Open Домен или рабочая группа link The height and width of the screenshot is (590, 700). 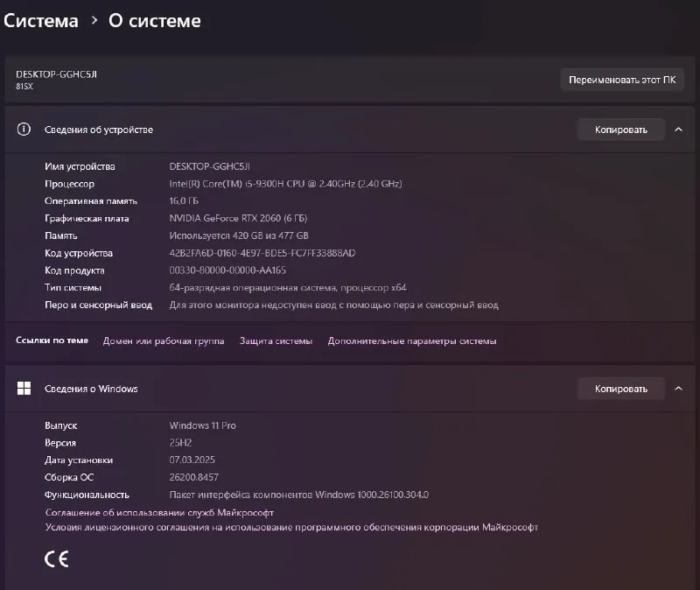(164, 341)
